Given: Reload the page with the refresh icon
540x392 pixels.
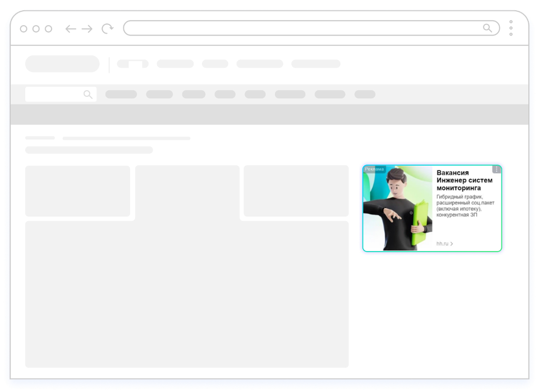Looking at the screenshot, I should coord(108,29).
